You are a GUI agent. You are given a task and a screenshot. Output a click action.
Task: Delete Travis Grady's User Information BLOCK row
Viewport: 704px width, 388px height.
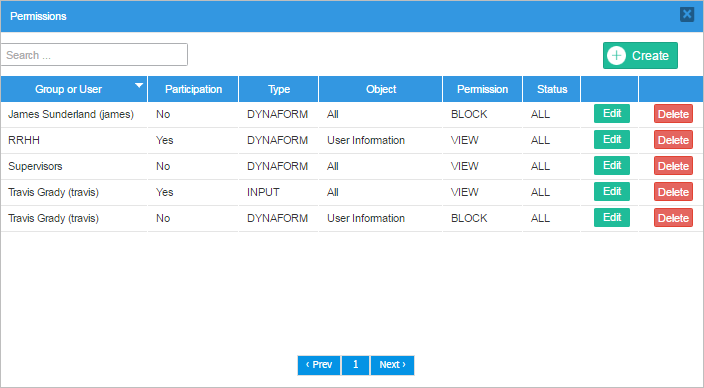pyautogui.click(x=673, y=218)
